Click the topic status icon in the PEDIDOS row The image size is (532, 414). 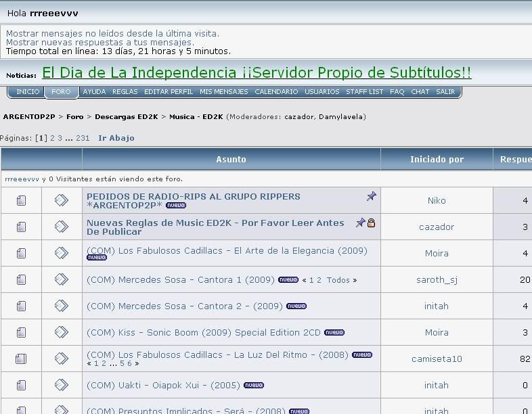point(21,200)
